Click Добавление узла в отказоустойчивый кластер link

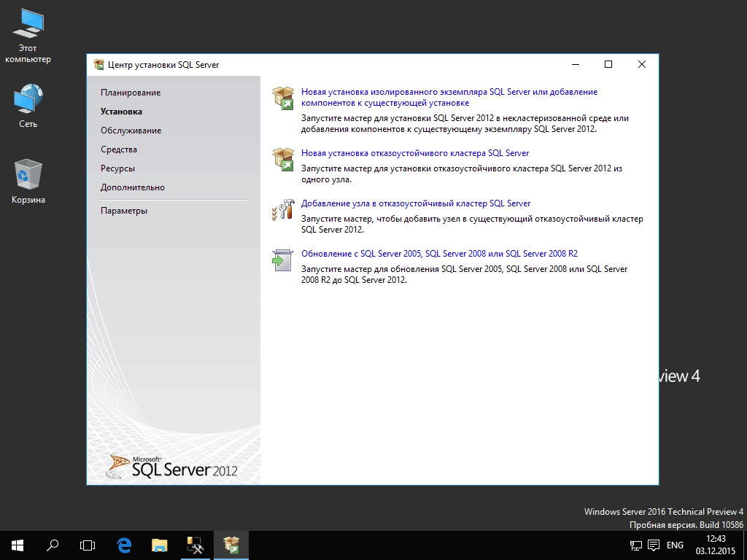415,203
